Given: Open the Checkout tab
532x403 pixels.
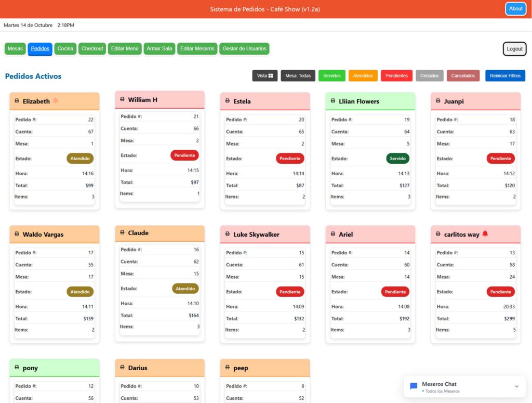Looking at the screenshot, I should tap(92, 48).
